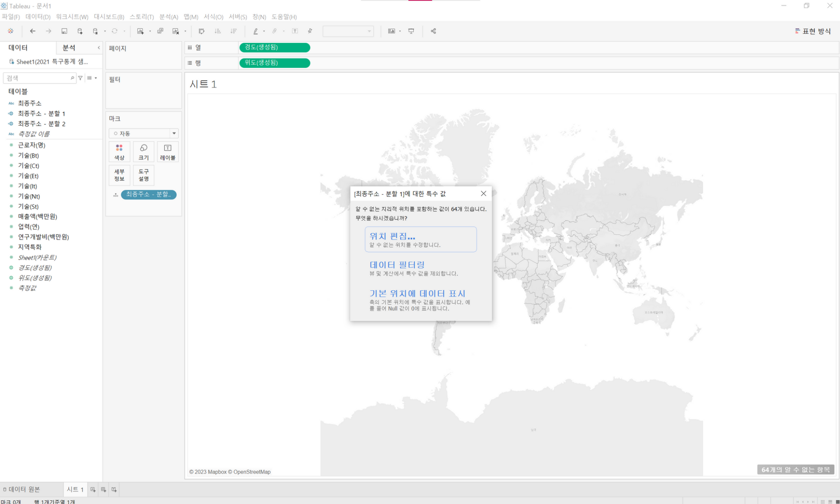This screenshot has height=504, width=840.
Task: Add a new data source
Action: pyautogui.click(x=80, y=31)
